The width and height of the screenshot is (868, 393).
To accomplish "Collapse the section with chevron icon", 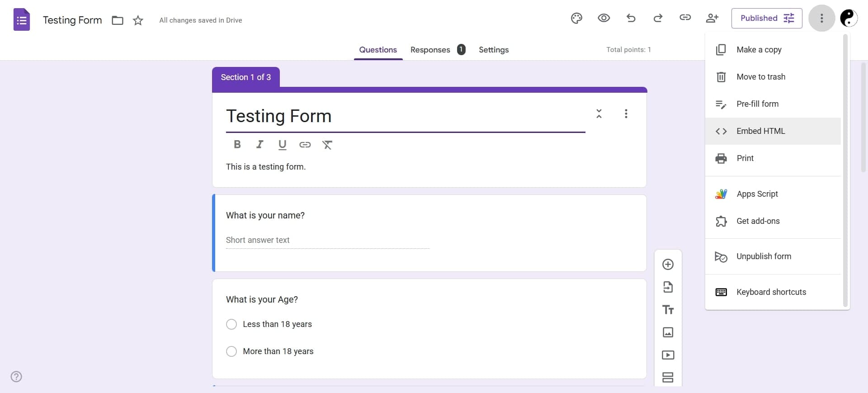I will (x=599, y=114).
